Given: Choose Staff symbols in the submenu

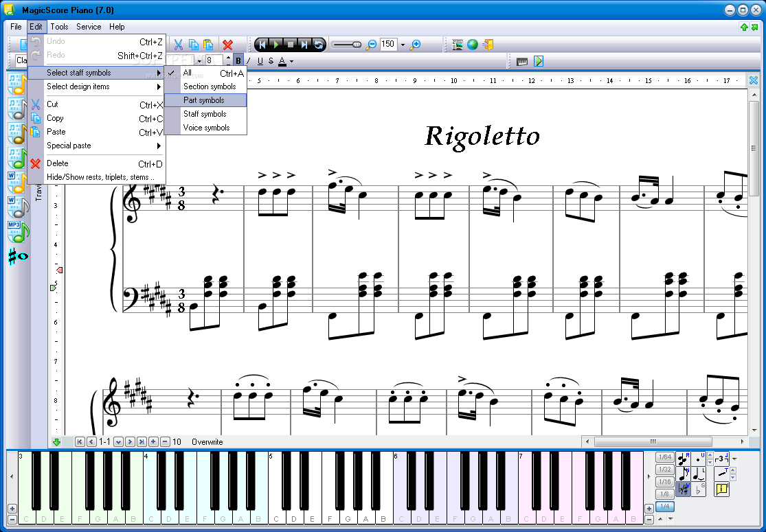Looking at the screenshot, I should coord(205,114).
